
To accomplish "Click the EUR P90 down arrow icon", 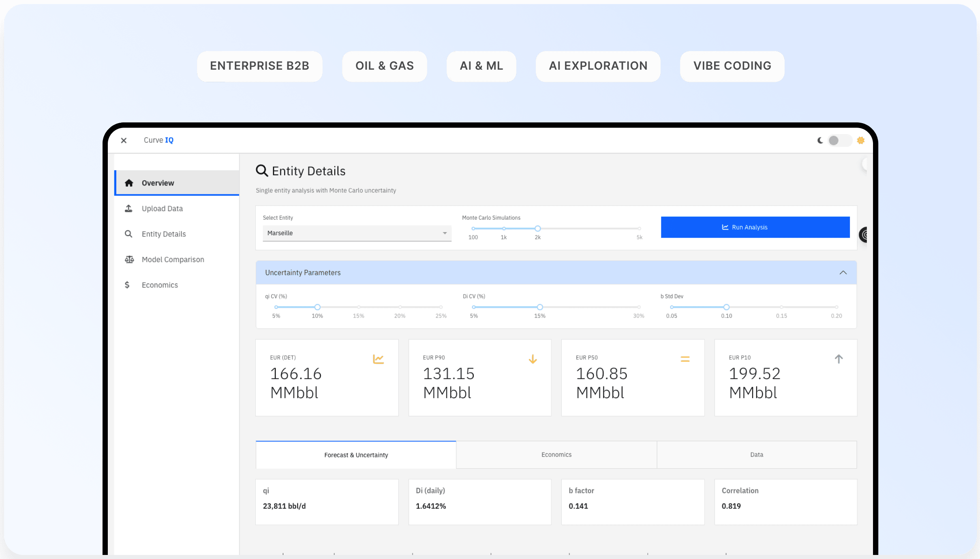I will pyautogui.click(x=533, y=359).
